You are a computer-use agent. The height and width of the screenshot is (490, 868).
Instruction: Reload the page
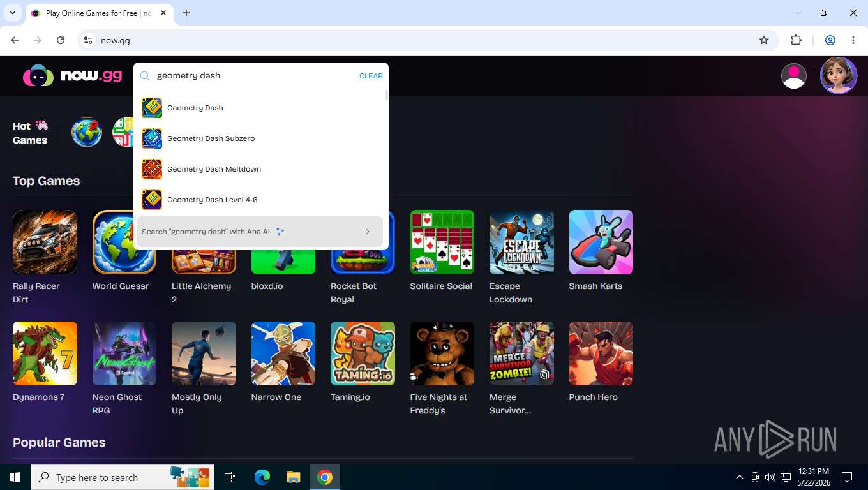[61, 40]
